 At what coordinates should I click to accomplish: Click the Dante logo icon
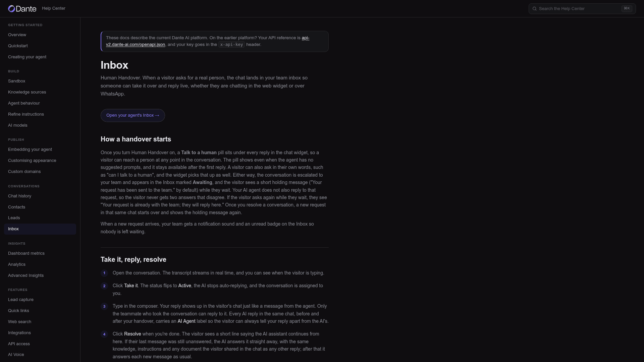pos(12,9)
